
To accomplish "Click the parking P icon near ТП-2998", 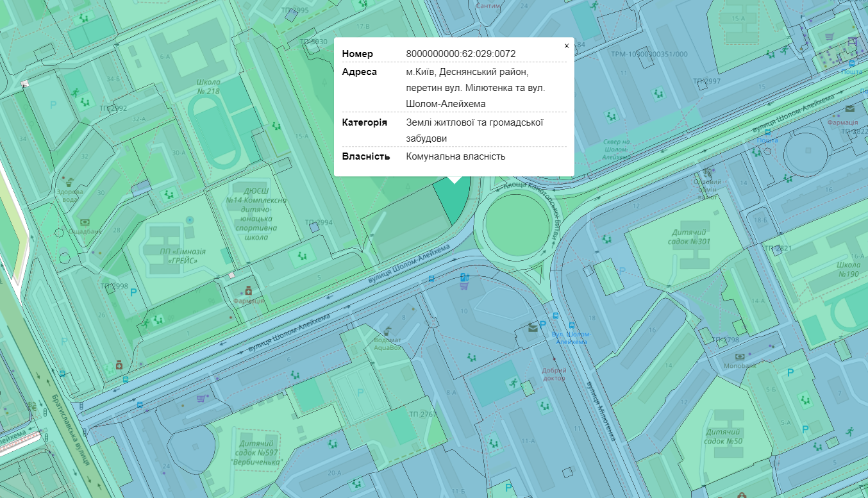I will (133, 292).
